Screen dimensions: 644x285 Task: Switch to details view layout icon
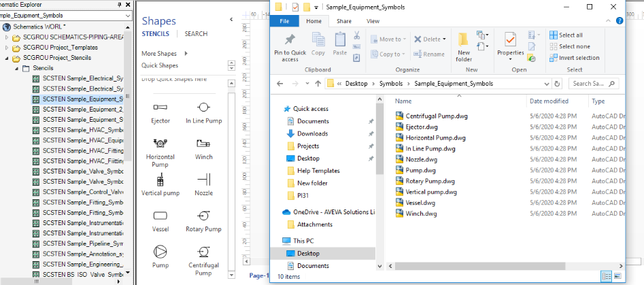(x=605, y=276)
